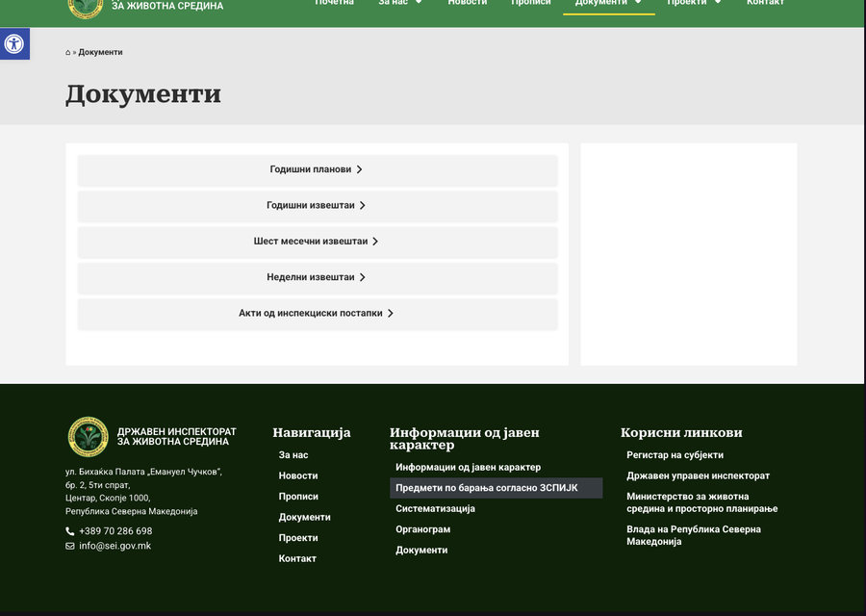This screenshot has width=866, height=616.
Task: Open the accessibility tools icon
Action: pyautogui.click(x=14, y=43)
